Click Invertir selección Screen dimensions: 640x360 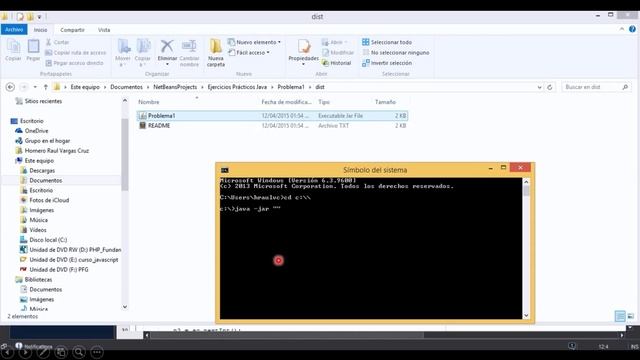pos(387,63)
